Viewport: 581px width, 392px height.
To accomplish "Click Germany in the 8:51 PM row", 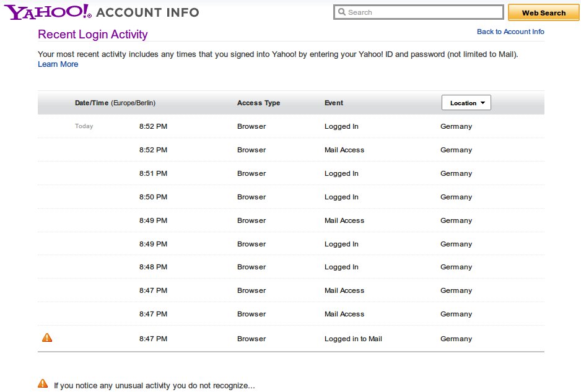I will pyautogui.click(x=456, y=173).
